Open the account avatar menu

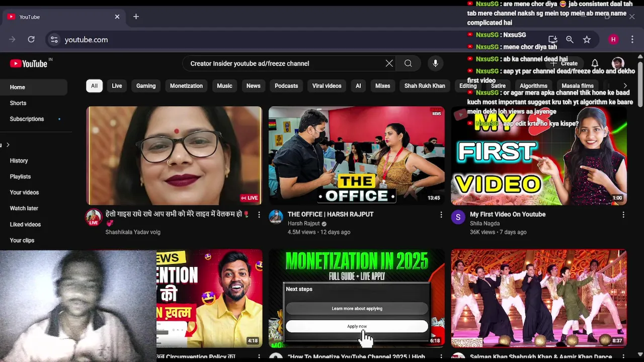[x=618, y=63]
